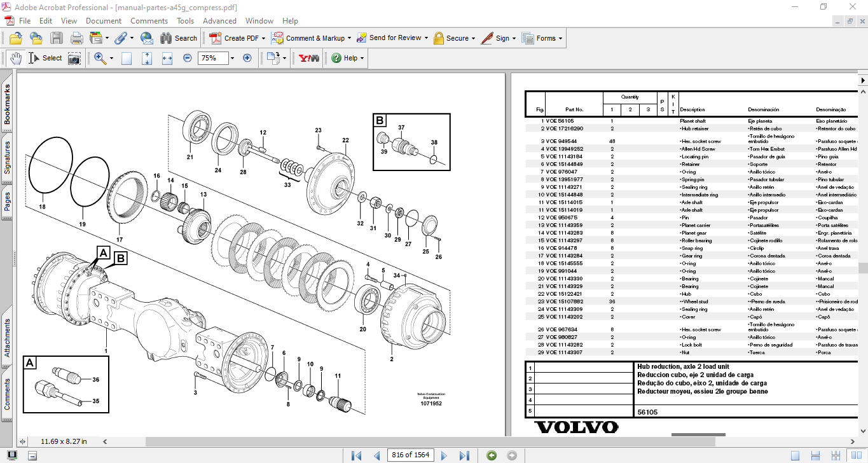
Task: Open the 75% zoom level dropdown
Action: pos(232,58)
